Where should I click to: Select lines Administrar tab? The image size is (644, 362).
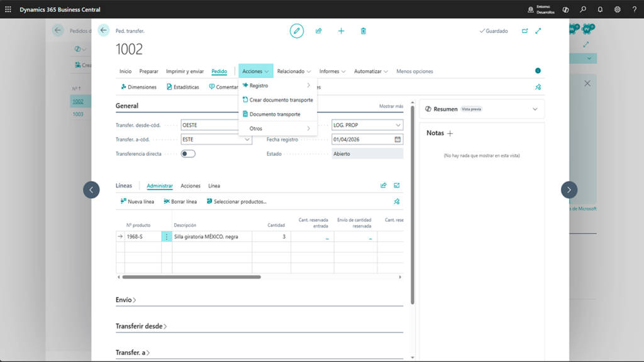(x=160, y=185)
